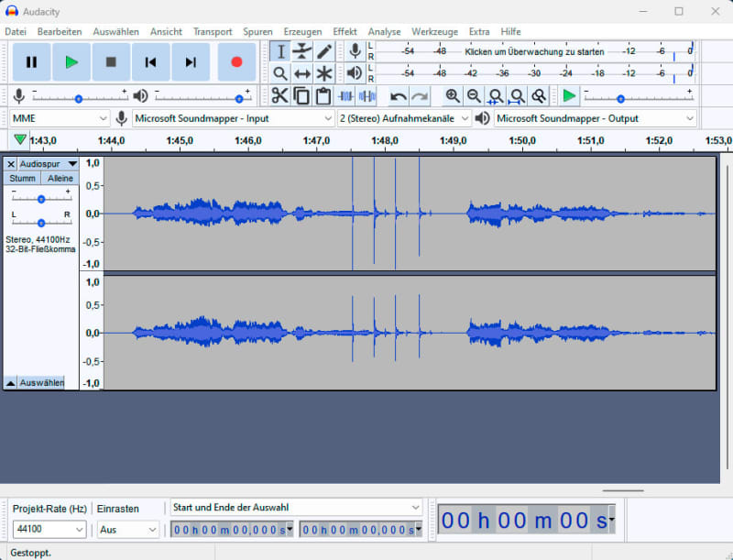Image resolution: width=733 pixels, height=560 pixels.
Task: Select the Time Shift tool
Action: click(x=302, y=73)
